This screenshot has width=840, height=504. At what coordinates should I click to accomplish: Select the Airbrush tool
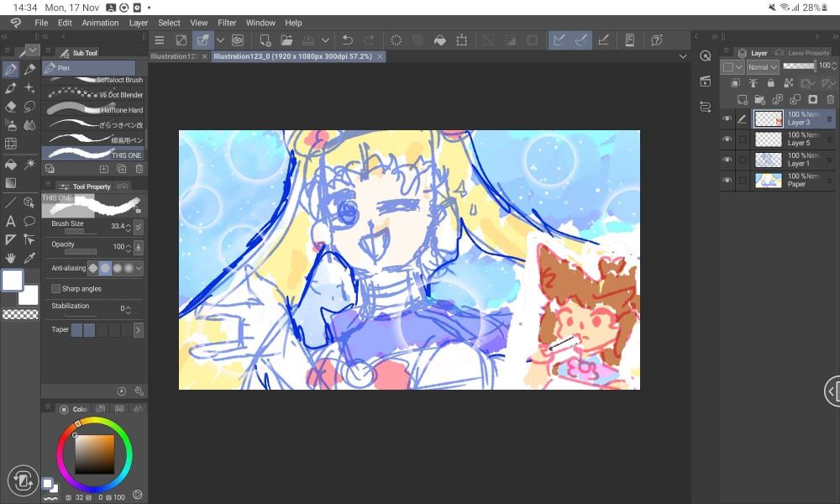[x=10, y=125]
